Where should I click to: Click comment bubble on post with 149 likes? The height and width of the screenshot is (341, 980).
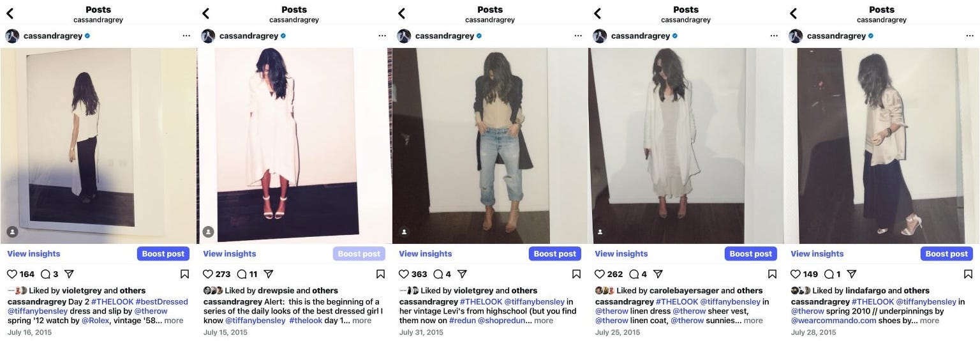click(x=829, y=274)
